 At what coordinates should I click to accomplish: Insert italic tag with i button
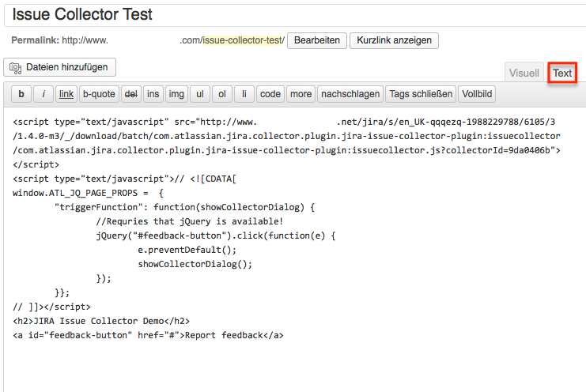point(43,94)
